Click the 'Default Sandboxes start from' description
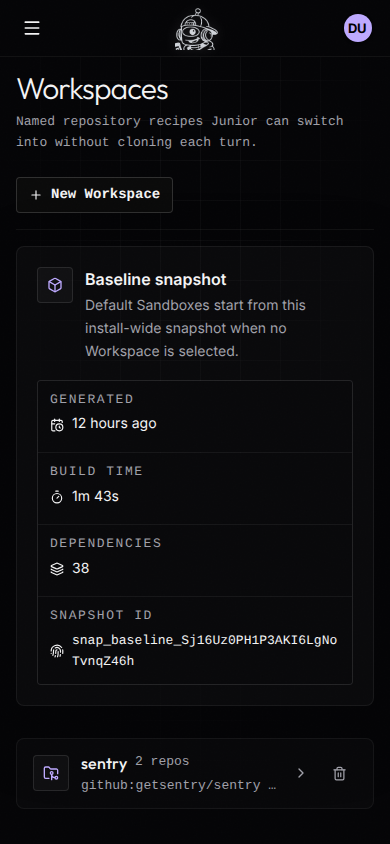This screenshot has height=844, width=390. pos(195,328)
